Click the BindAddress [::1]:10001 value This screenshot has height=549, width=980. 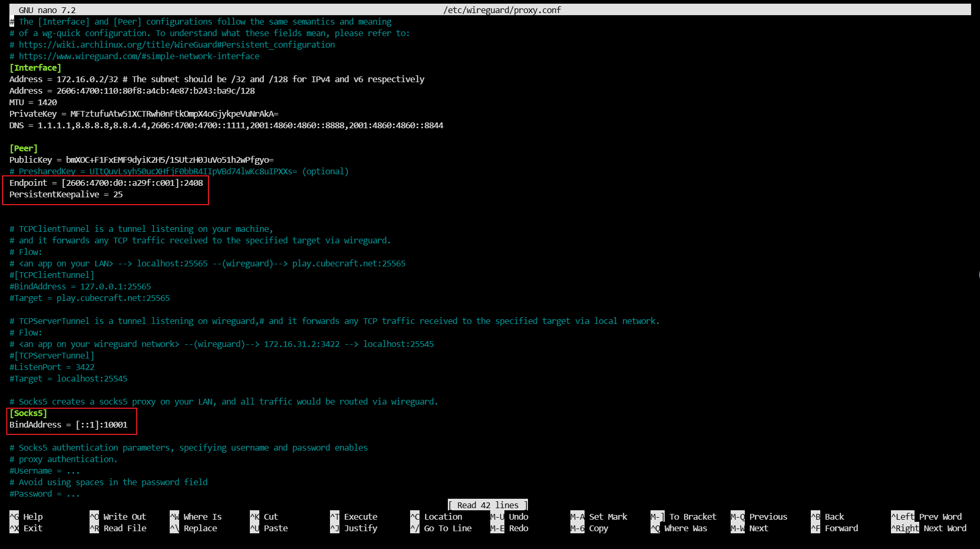click(102, 424)
